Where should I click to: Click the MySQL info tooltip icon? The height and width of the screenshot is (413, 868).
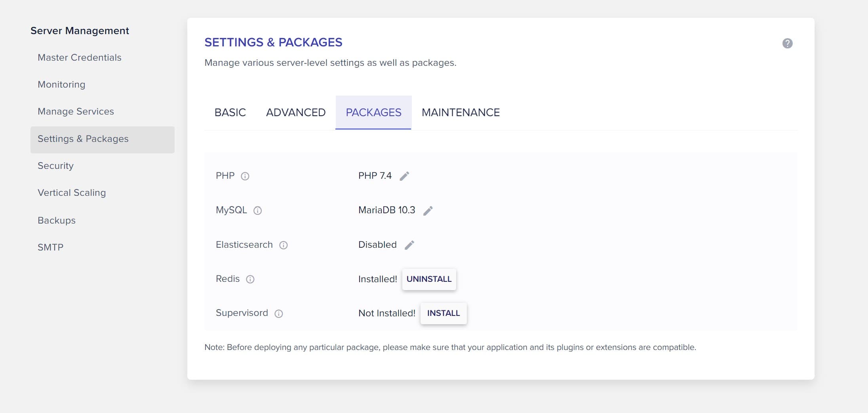pos(258,210)
